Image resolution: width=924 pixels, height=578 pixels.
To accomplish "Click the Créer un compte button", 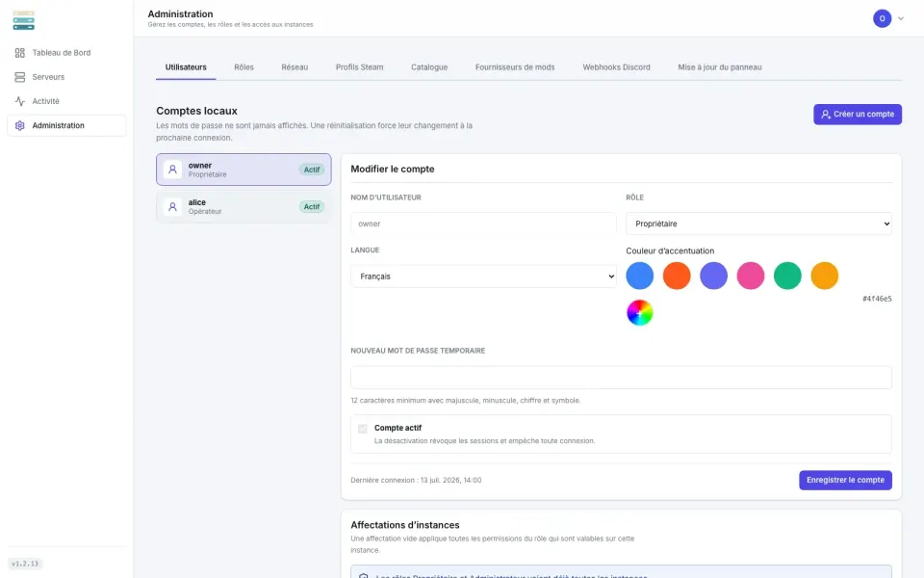I will [858, 115].
